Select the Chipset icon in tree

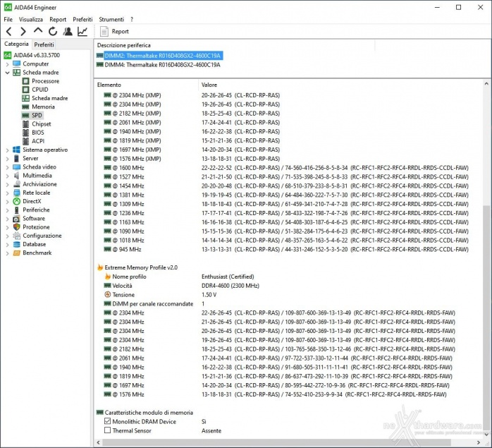pyautogui.click(x=26, y=124)
